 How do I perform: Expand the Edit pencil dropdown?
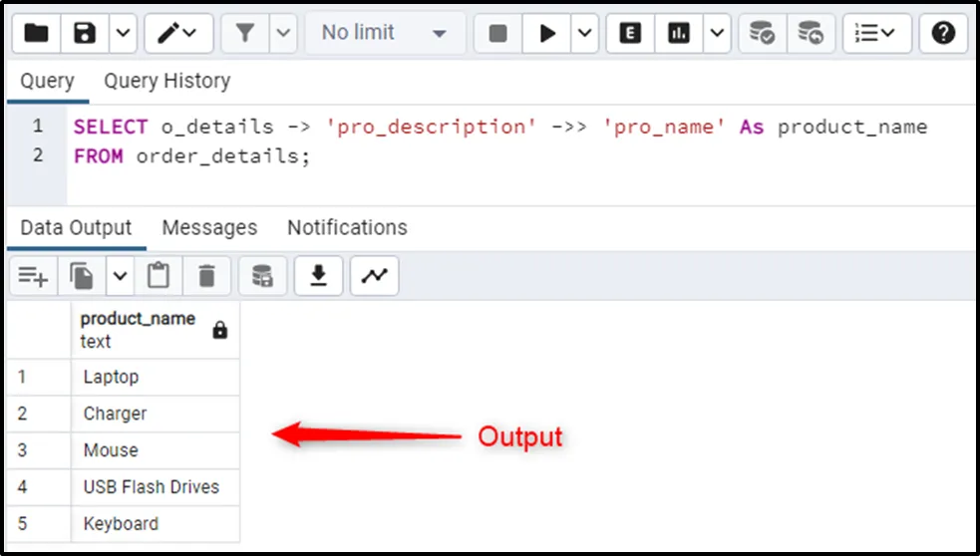[178, 33]
